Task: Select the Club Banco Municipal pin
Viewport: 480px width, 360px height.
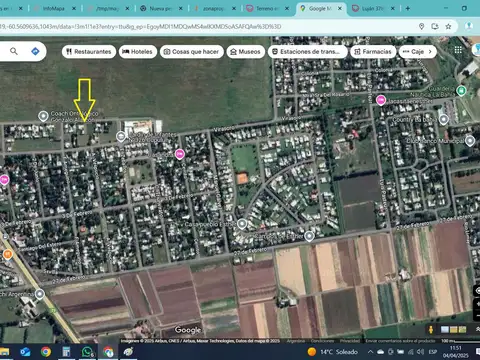Action: pos(470,141)
